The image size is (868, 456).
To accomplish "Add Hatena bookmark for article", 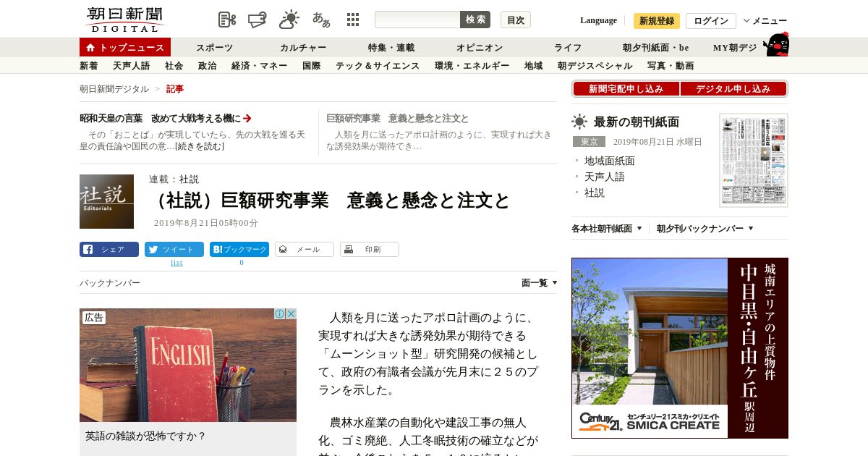I will point(239,250).
